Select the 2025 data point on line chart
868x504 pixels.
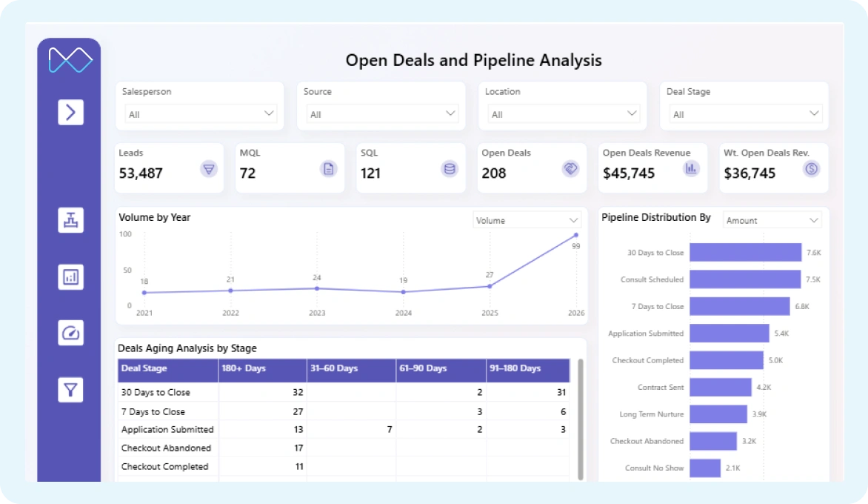point(490,286)
